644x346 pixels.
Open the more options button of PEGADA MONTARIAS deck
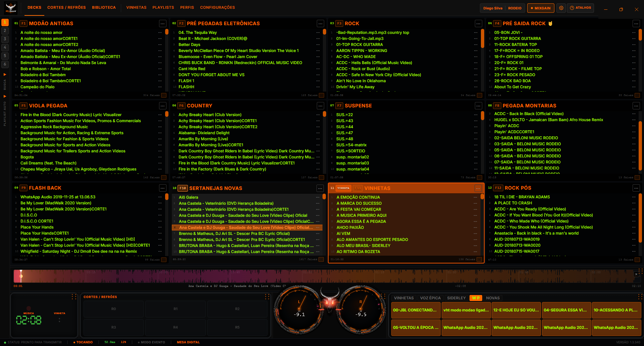pyautogui.click(x=636, y=106)
